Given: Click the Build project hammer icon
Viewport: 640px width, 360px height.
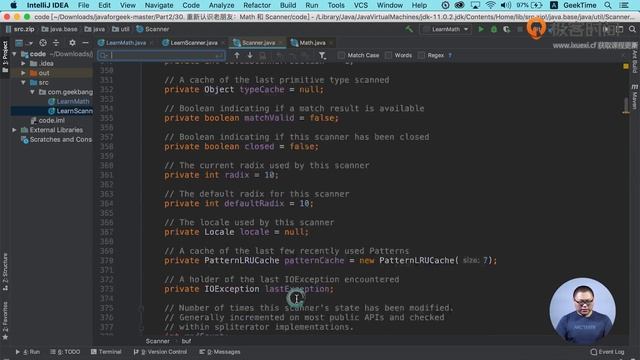Looking at the screenshot, I should (x=409, y=29).
